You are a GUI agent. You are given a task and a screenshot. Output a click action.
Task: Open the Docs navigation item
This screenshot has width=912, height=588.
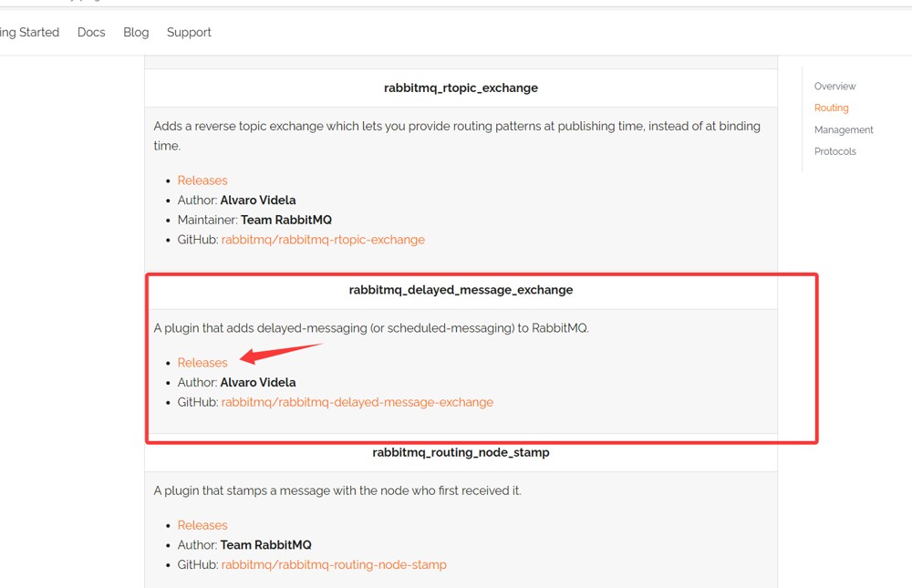pos(91,33)
